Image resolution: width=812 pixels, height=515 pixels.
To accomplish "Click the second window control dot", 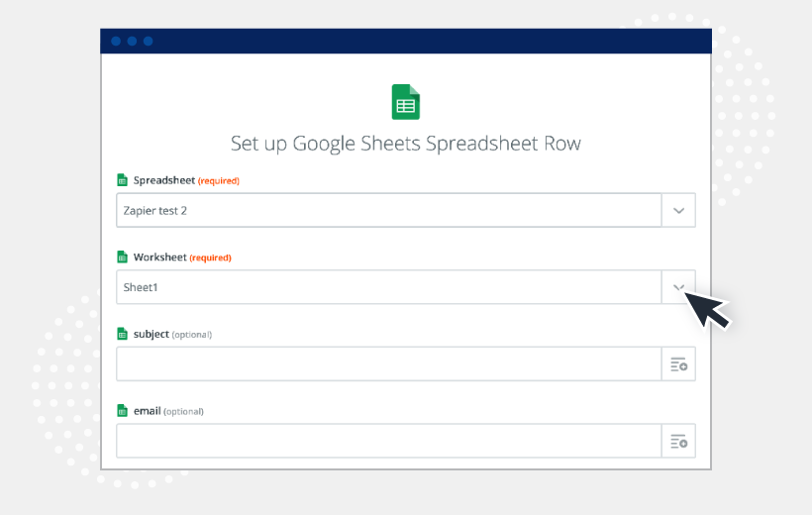I will click(x=132, y=41).
